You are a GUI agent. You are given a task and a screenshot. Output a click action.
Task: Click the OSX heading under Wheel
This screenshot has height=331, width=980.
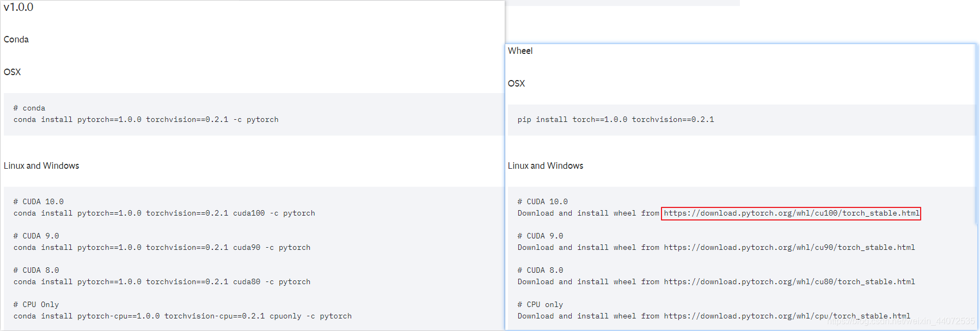(x=516, y=83)
